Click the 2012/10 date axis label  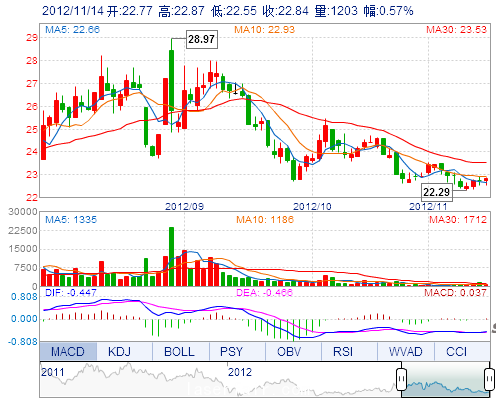[312, 207]
